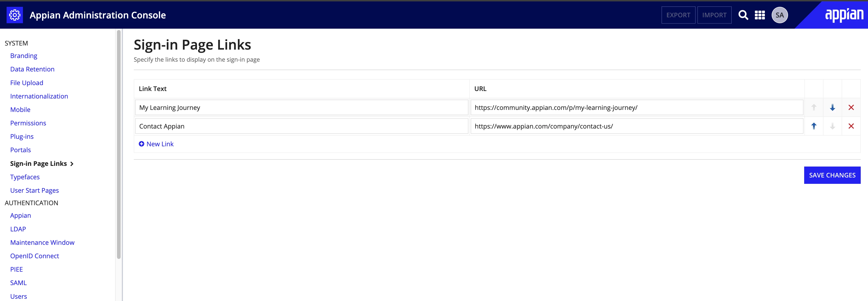The width and height of the screenshot is (868, 301).
Task: Click the SYSTEM section label
Action: pyautogui.click(x=16, y=43)
